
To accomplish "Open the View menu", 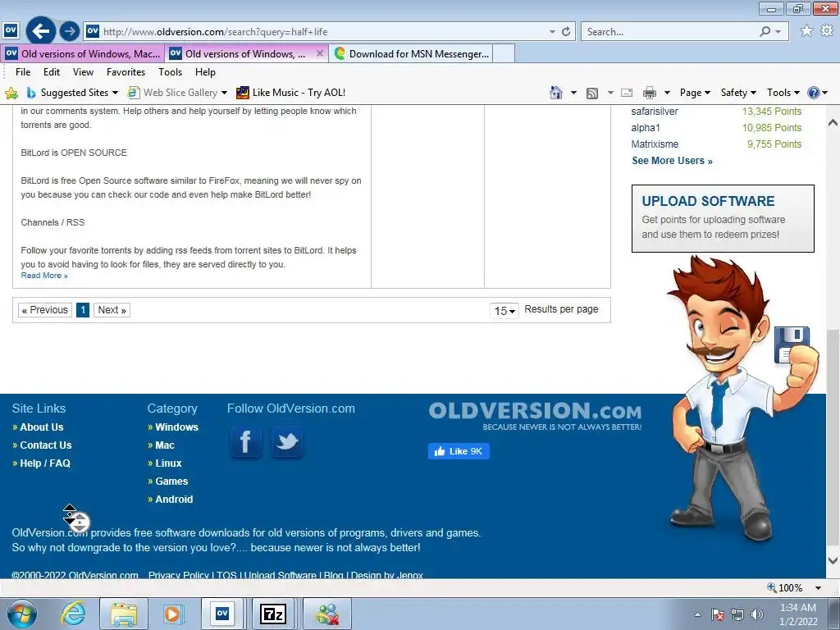I will pos(83,72).
